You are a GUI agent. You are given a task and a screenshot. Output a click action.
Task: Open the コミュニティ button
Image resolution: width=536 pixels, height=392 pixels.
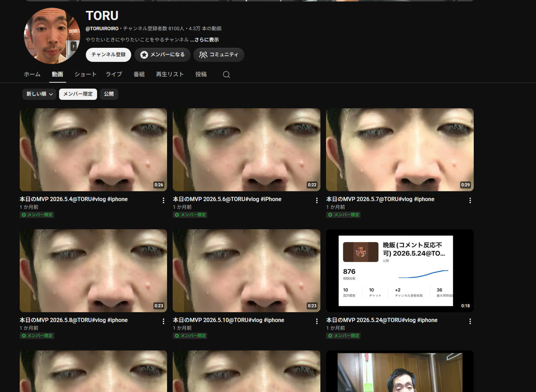(x=219, y=55)
